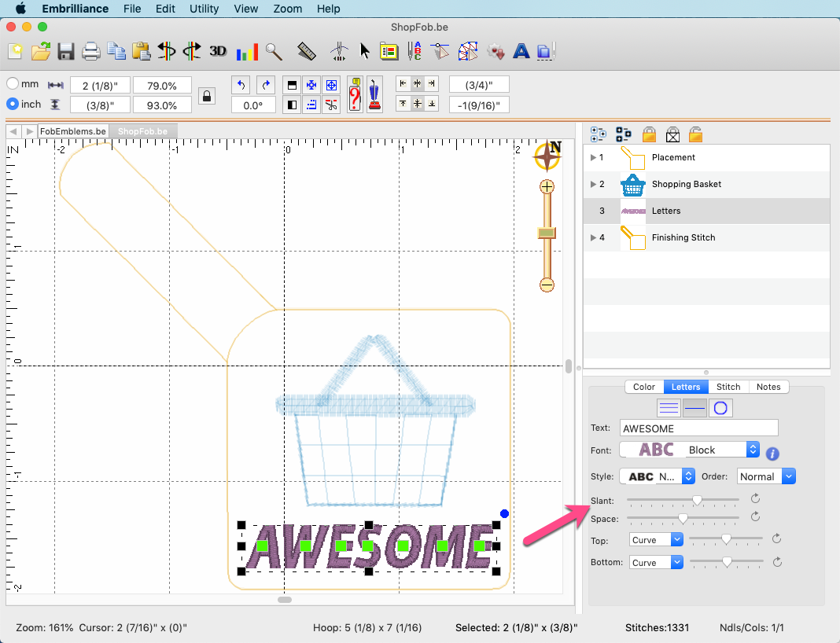This screenshot has width=840, height=643.
Task: Open the Order dropdown set to Normal
Action: [766, 476]
